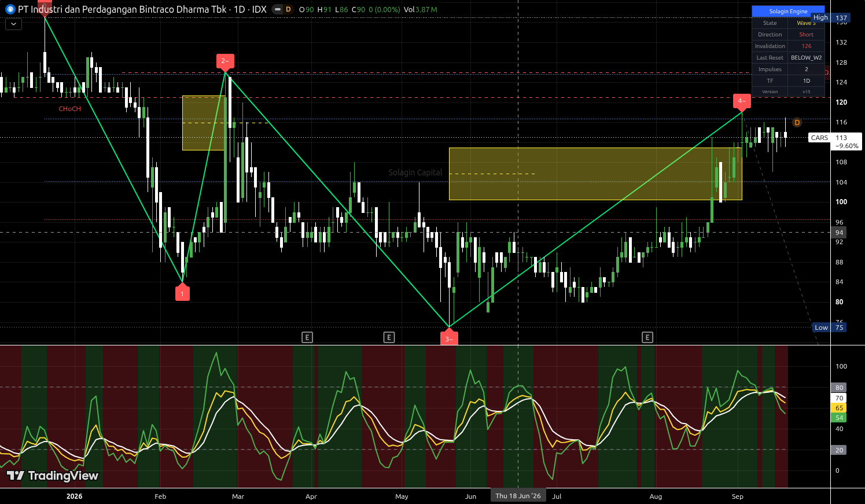Open the earnings E marker near April
865x504 pixels.
click(307, 337)
